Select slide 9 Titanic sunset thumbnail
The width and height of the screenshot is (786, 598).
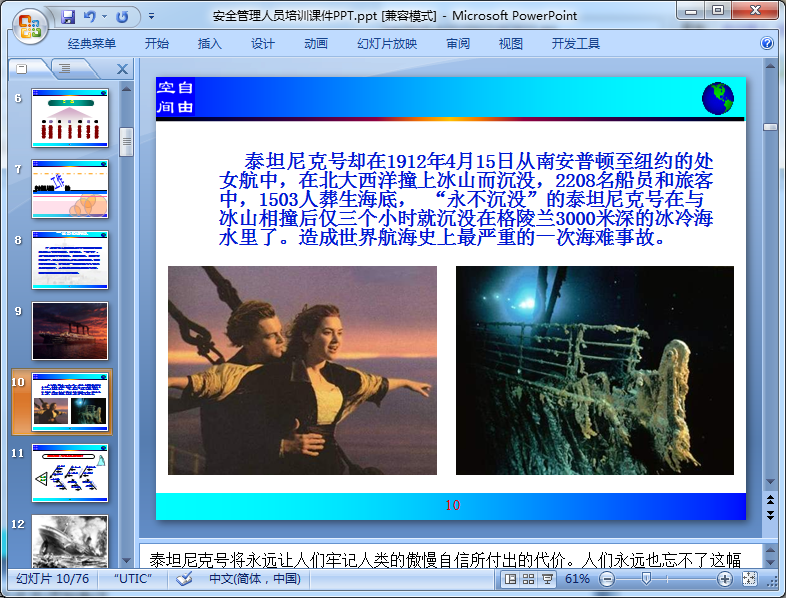70,331
